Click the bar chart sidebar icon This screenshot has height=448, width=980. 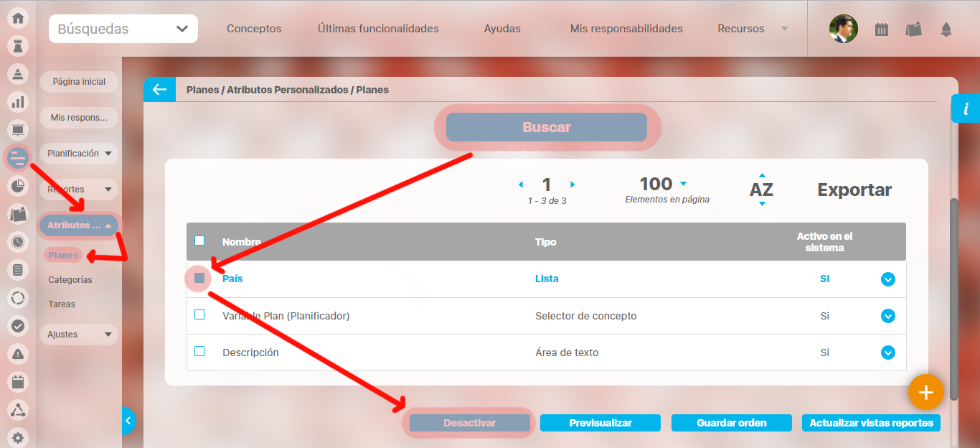coord(18,102)
